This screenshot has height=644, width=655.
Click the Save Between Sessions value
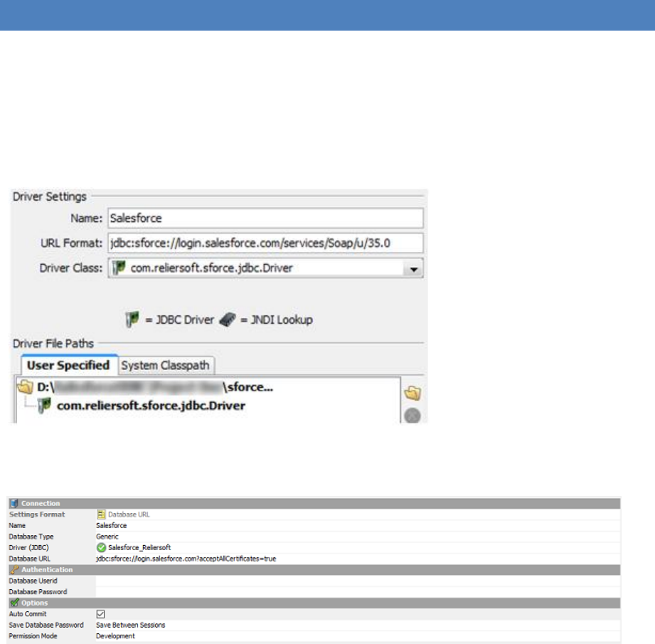point(130,625)
